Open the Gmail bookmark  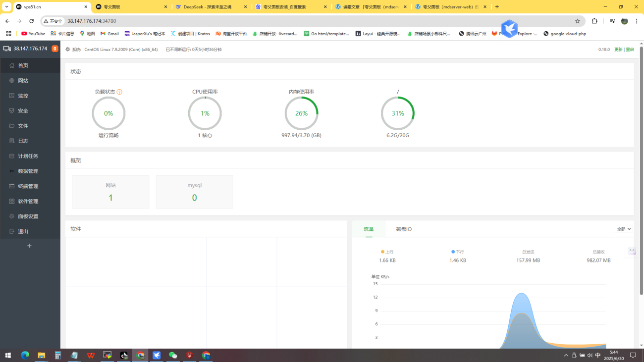pyautogui.click(x=109, y=34)
